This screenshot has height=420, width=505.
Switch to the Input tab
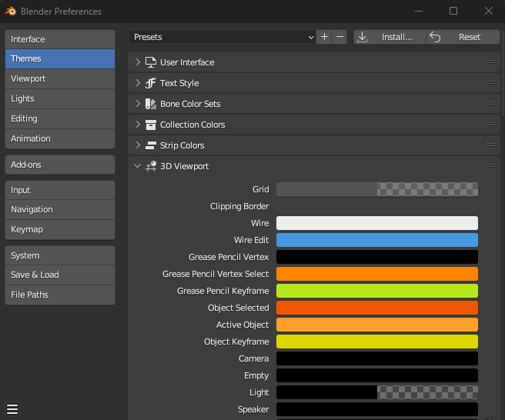[60, 190]
